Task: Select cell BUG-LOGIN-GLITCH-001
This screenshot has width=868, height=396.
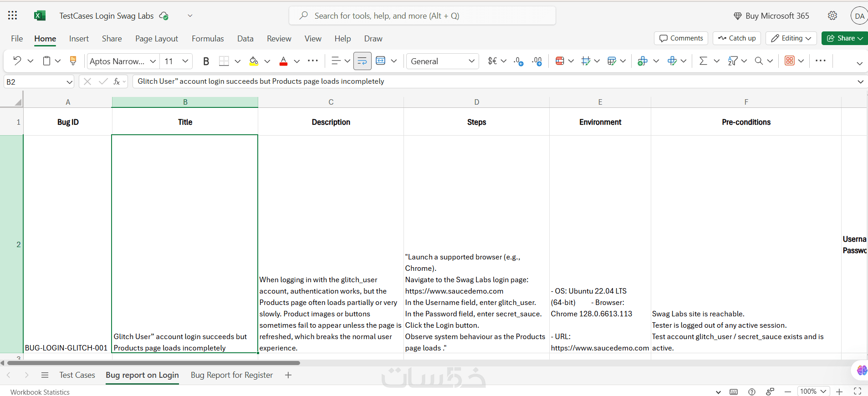Action: pos(67,244)
